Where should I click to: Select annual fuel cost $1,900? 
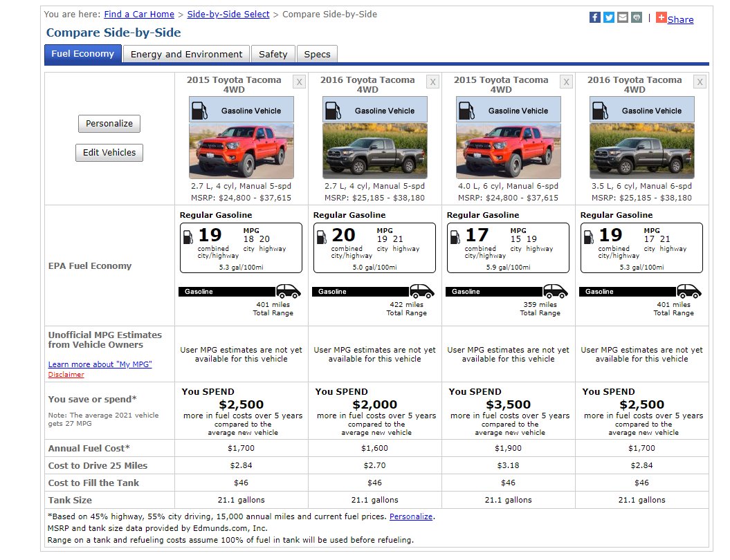[x=508, y=449]
